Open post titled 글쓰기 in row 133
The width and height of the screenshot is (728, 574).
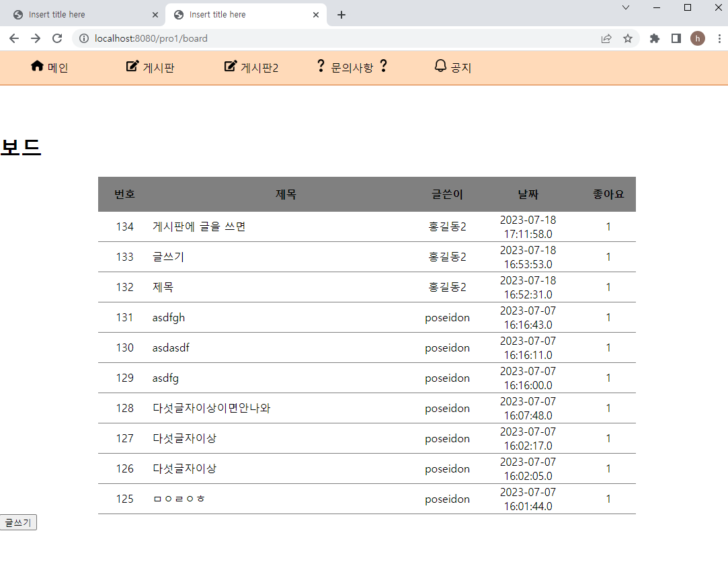(x=168, y=257)
